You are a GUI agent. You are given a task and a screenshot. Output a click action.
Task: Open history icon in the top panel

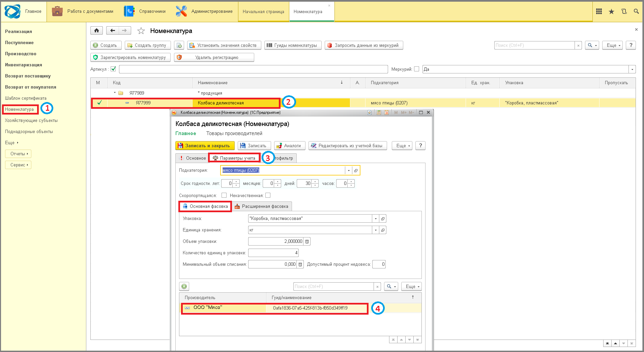pos(624,11)
